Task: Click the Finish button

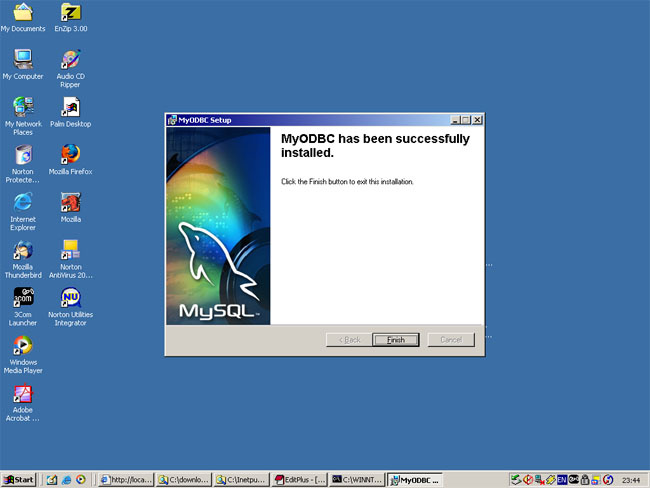Action: (x=395, y=340)
